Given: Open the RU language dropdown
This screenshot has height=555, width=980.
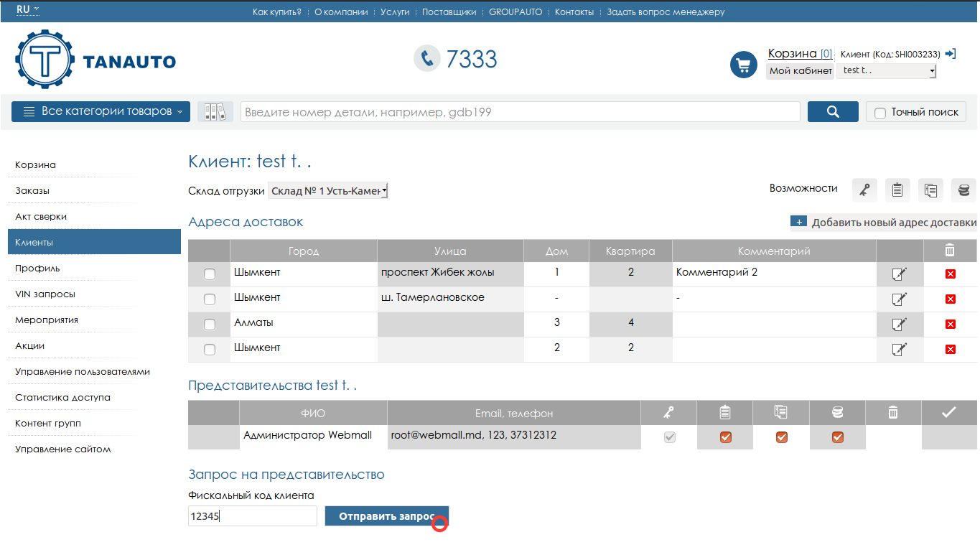Looking at the screenshot, I should (x=28, y=9).
